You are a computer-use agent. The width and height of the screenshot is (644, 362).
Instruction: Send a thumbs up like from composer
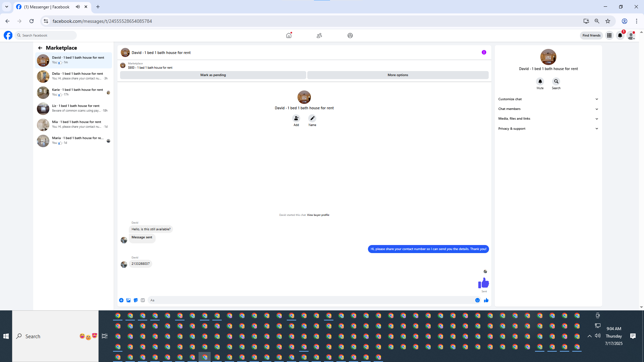(486, 300)
